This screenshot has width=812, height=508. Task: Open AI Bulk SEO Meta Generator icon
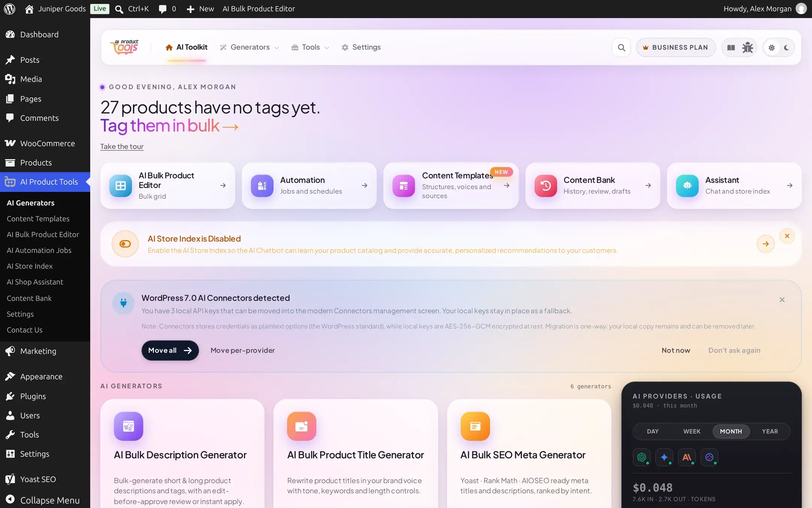(x=475, y=426)
